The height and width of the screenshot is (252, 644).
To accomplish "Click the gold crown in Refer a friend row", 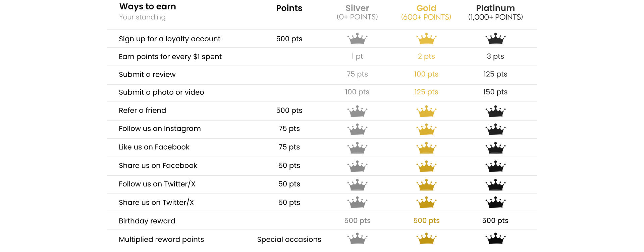I will [426, 111].
